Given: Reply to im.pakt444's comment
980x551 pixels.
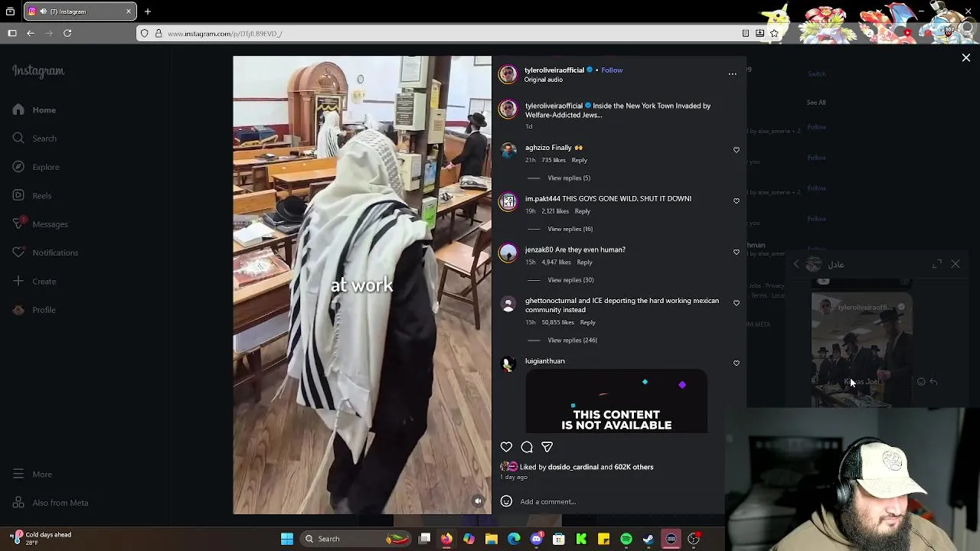Looking at the screenshot, I should click(582, 211).
